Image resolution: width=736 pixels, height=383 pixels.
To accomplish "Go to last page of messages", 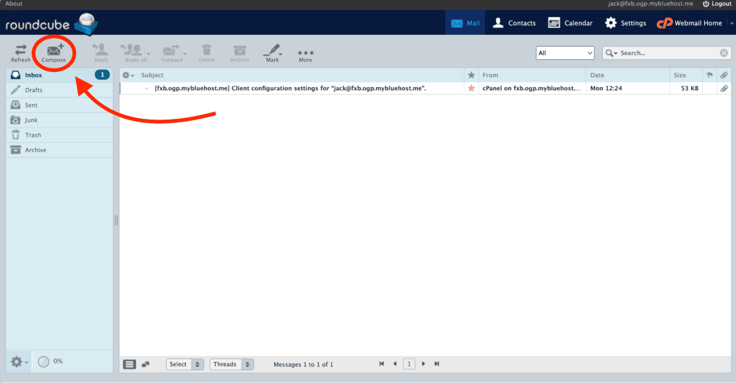I will tap(437, 364).
